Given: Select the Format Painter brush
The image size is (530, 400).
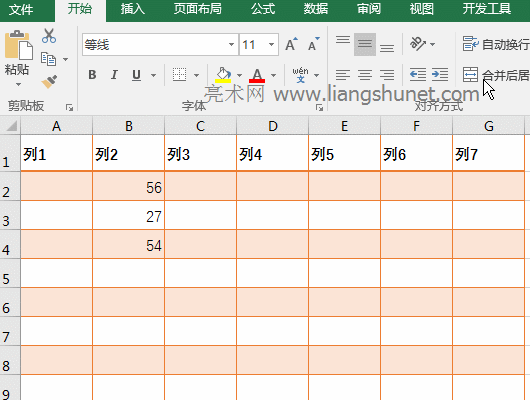Looking at the screenshot, I should tap(49, 81).
